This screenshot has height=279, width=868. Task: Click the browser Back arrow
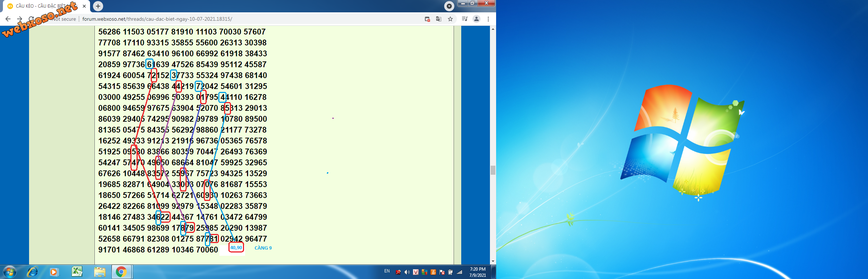(8, 19)
